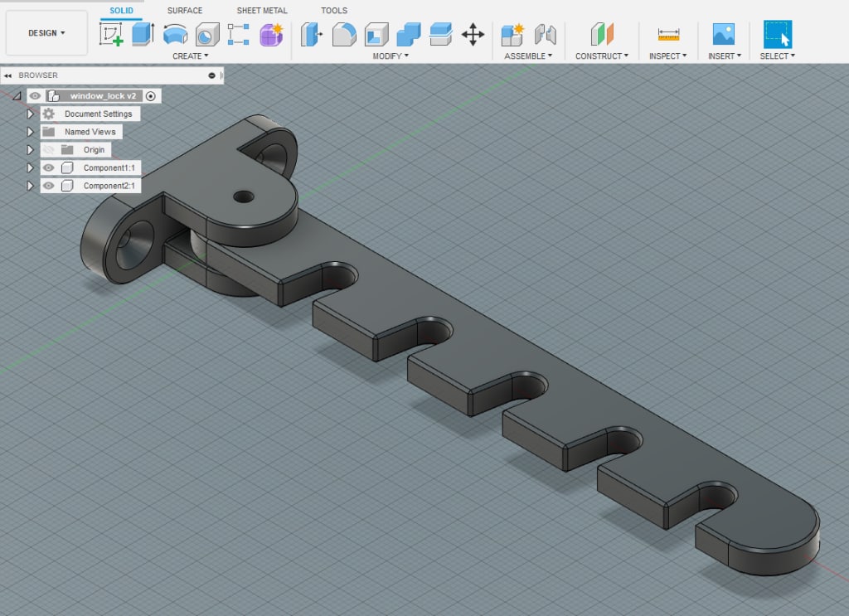Activate window_lock v2 radio button

click(151, 96)
